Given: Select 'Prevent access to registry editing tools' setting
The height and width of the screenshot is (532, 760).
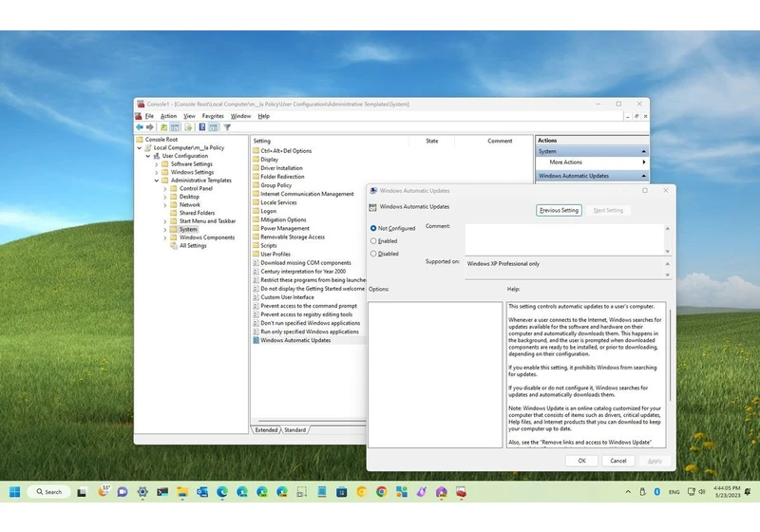Looking at the screenshot, I should pyautogui.click(x=306, y=314).
